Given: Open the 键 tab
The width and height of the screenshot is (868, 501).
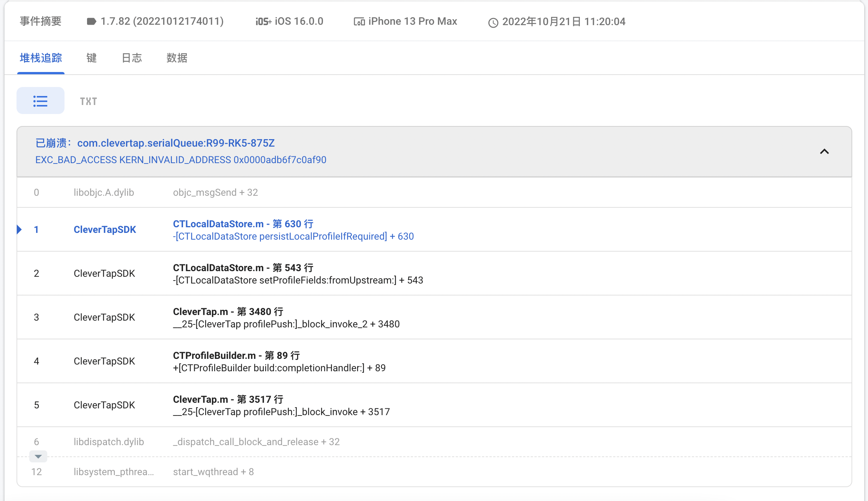Looking at the screenshot, I should 92,58.
